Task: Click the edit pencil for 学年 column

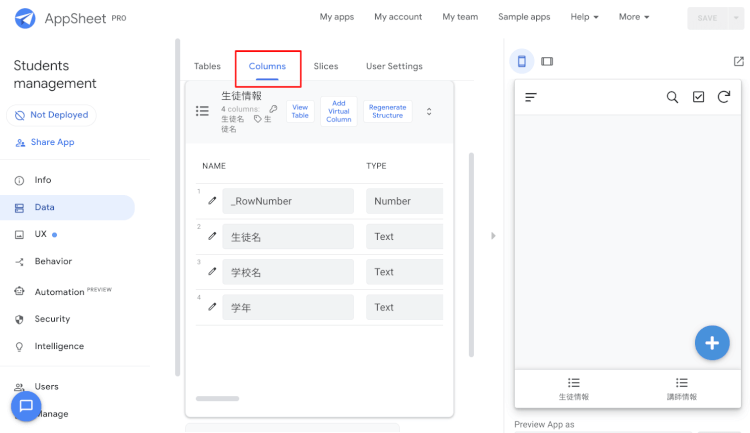Action: pyautogui.click(x=212, y=307)
